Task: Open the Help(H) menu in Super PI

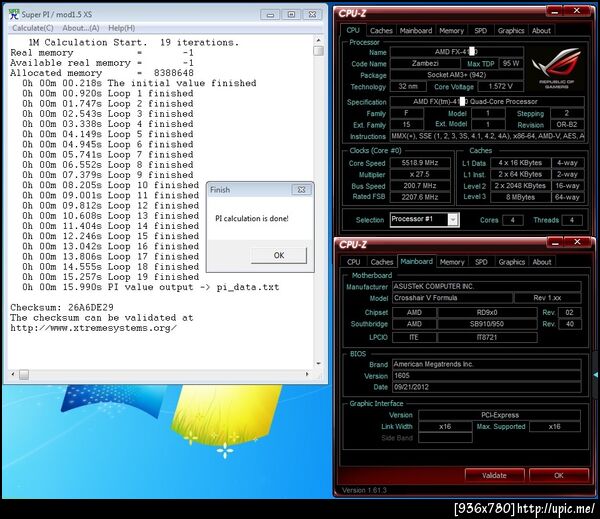Action: tap(122, 28)
